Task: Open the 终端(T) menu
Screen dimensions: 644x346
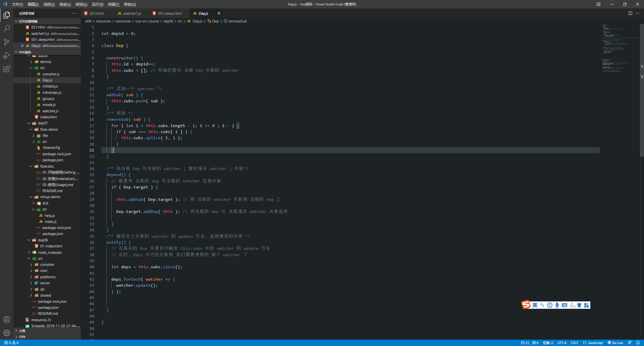Action: [113, 4]
